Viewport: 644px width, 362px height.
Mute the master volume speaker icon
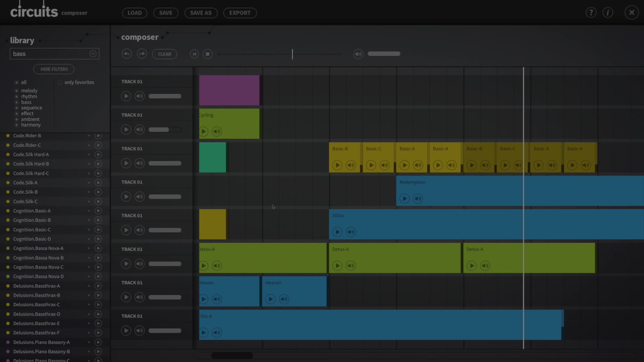coord(358,54)
